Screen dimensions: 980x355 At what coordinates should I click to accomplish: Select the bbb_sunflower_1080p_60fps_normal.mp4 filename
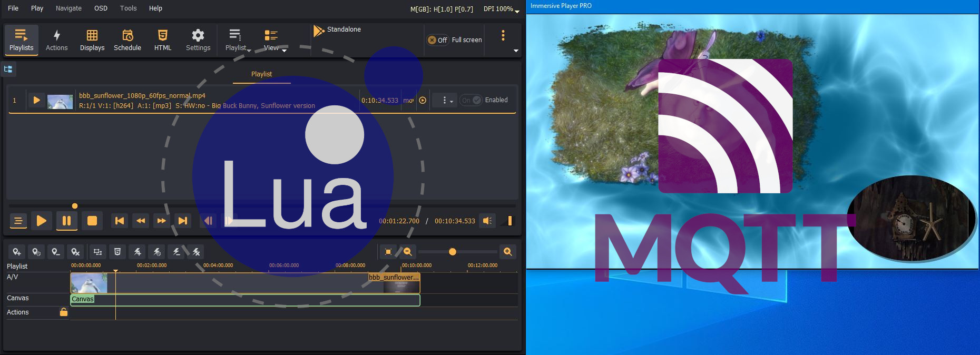coord(142,95)
